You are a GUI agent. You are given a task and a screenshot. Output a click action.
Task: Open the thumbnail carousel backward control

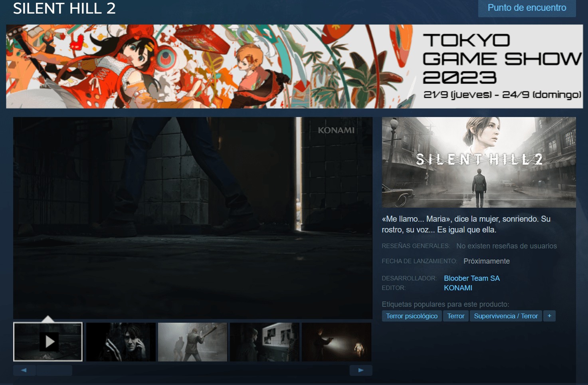[x=24, y=370]
